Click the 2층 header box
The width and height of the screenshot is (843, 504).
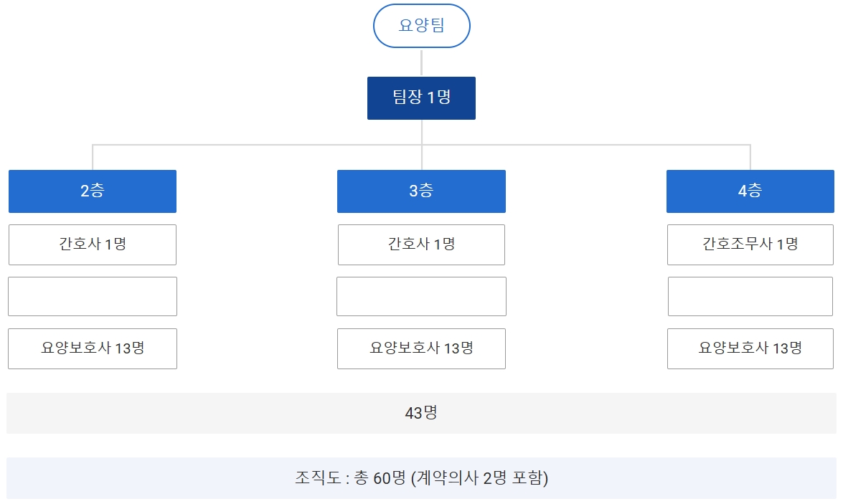coord(93,191)
